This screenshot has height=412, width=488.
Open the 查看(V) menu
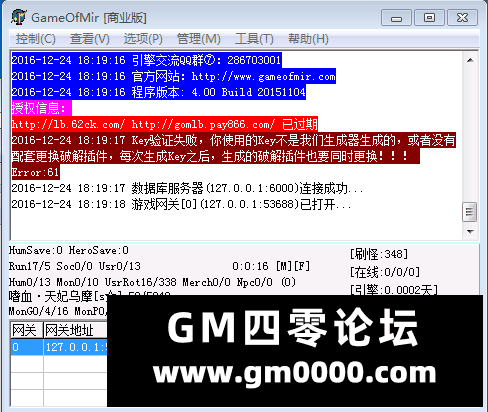point(90,39)
